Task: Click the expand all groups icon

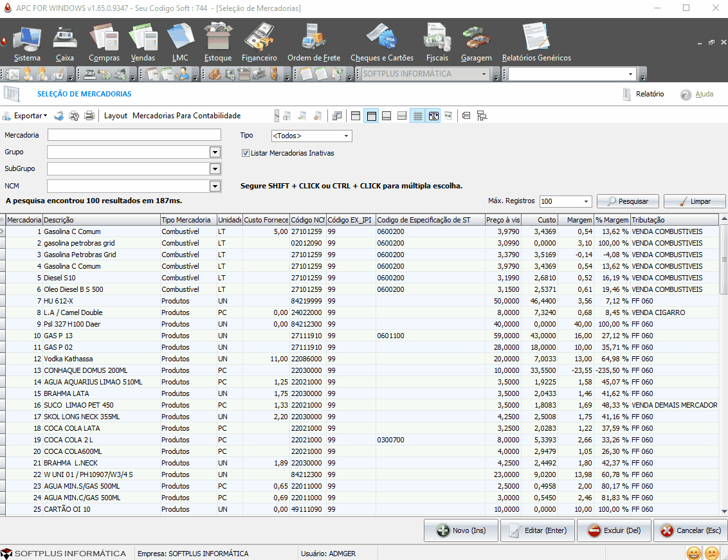Action: (467, 116)
